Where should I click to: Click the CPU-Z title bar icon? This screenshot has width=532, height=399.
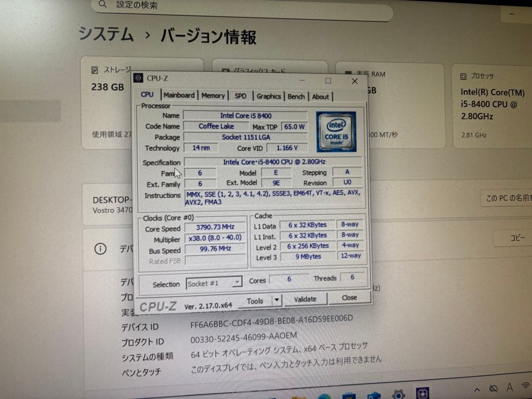pos(138,78)
